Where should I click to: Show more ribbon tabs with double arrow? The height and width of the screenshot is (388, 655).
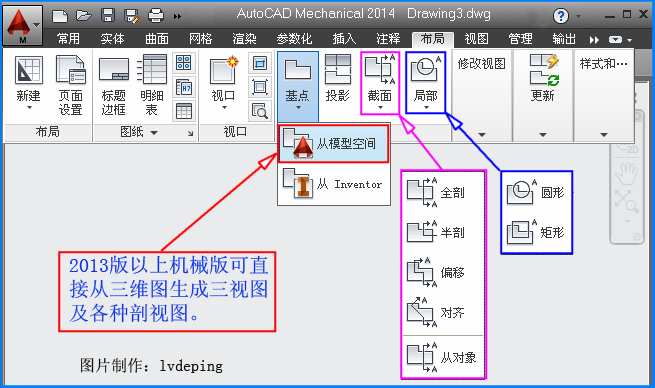click(594, 40)
